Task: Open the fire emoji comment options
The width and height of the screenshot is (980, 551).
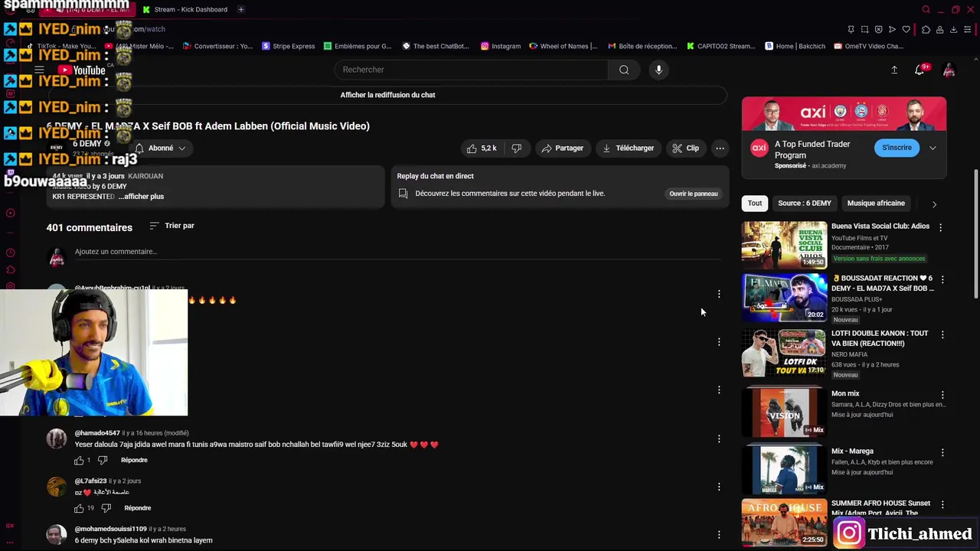Action: pyautogui.click(x=719, y=294)
